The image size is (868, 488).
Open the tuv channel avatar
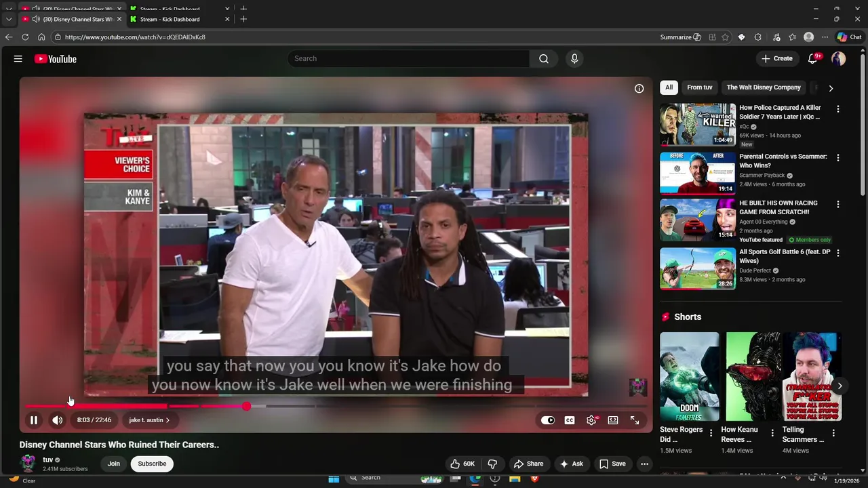[28, 464]
